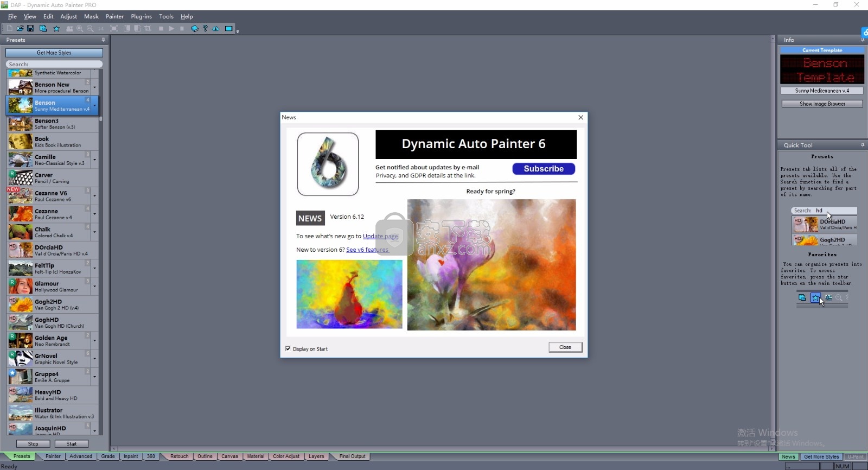
Task: Click the Zoom In magnifier icon
Action: click(x=80, y=28)
